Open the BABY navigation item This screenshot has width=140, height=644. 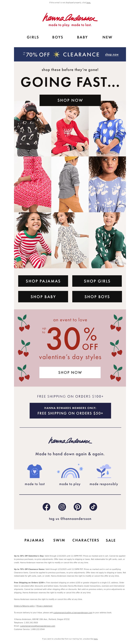(82, 37)
